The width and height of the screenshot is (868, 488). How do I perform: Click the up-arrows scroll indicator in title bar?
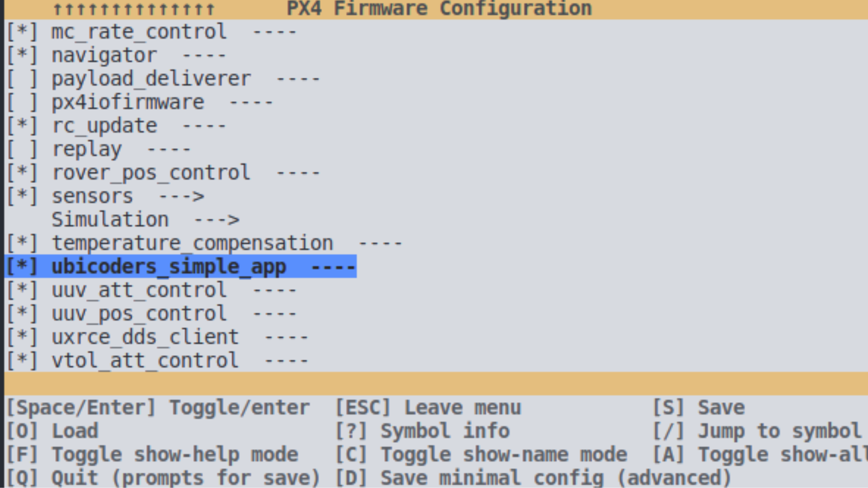(x=134, y=9)
